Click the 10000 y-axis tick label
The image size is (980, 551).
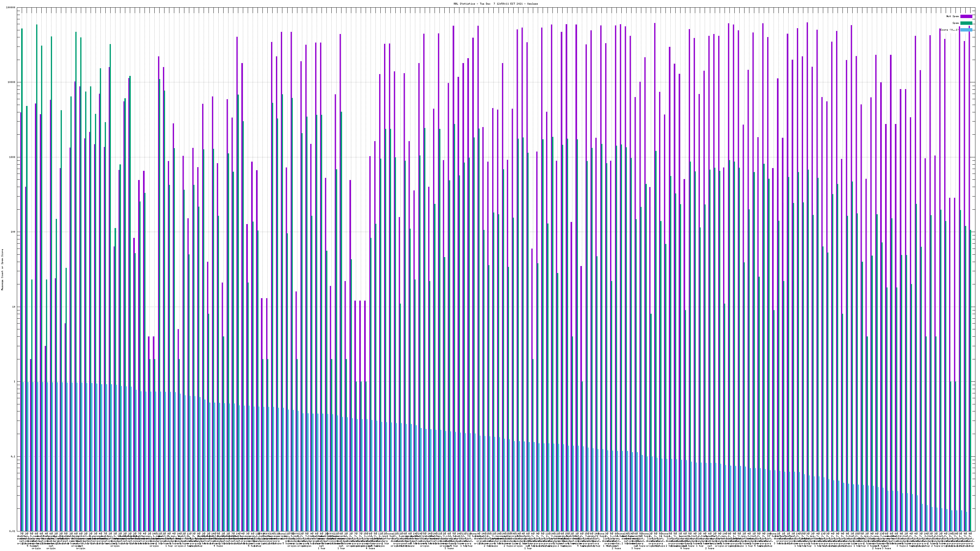point(12,83)
